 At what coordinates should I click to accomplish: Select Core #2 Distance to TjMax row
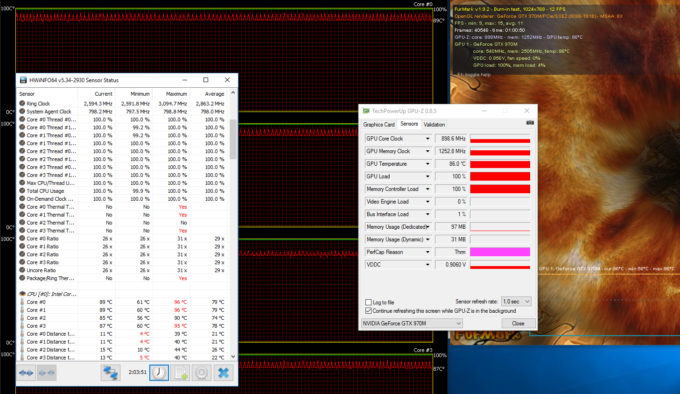[122, 350]
